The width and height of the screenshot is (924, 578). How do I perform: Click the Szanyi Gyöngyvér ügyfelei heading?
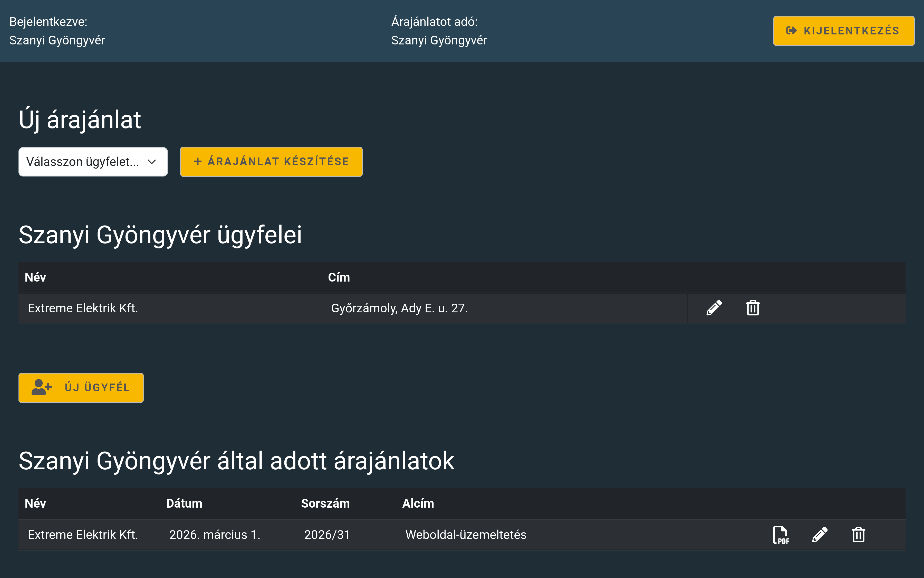coord(160,235)
